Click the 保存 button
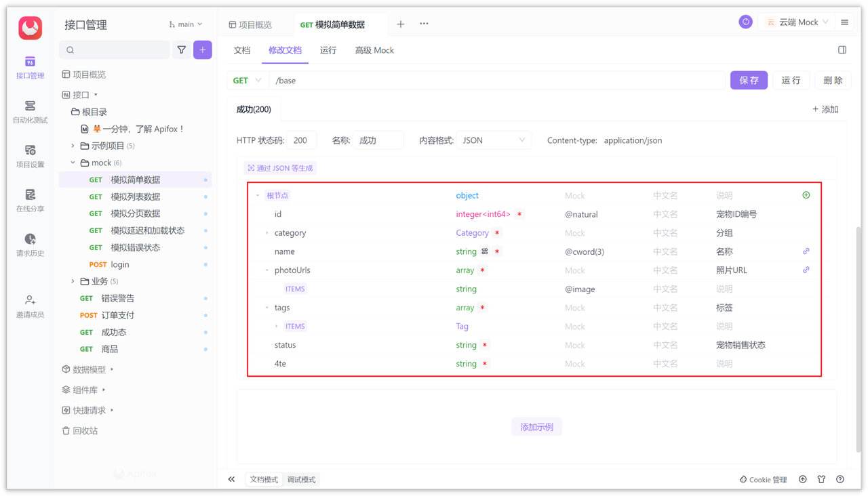868x496 pixels. (x=749, y=80)
